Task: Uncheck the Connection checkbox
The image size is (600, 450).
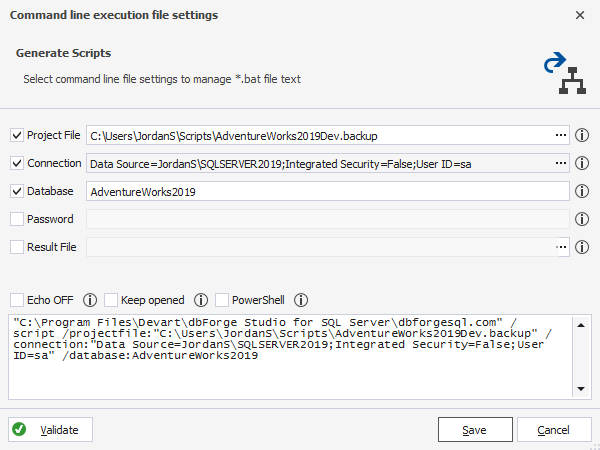Action: click(17, 163)
